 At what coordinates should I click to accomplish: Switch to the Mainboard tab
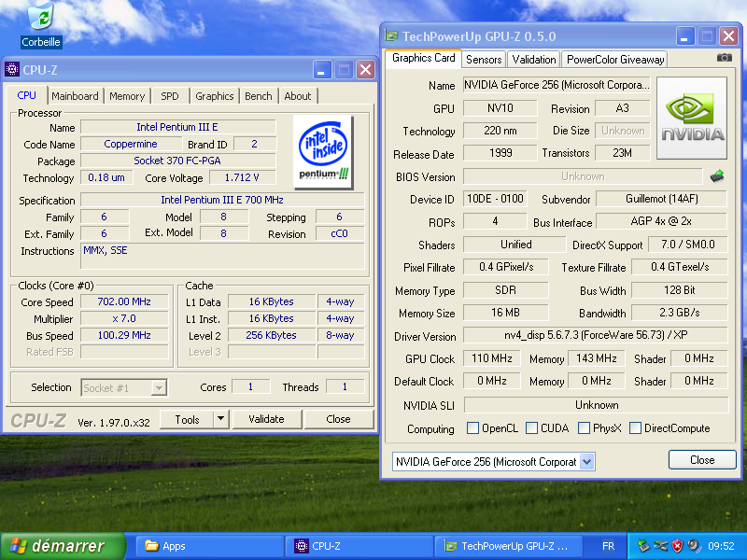tap(75, 96)
